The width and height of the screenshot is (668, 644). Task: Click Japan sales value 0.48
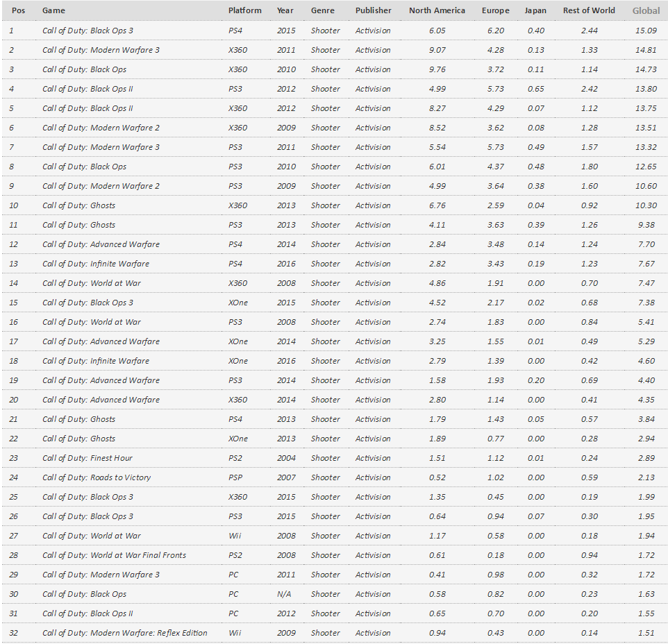click(x=536, y=167)
